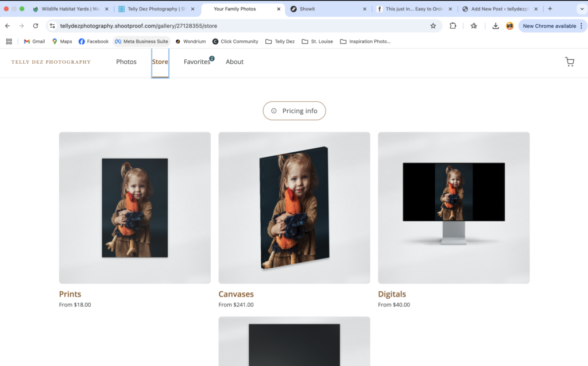Click the From $40.00 price text

click(394, 305)
